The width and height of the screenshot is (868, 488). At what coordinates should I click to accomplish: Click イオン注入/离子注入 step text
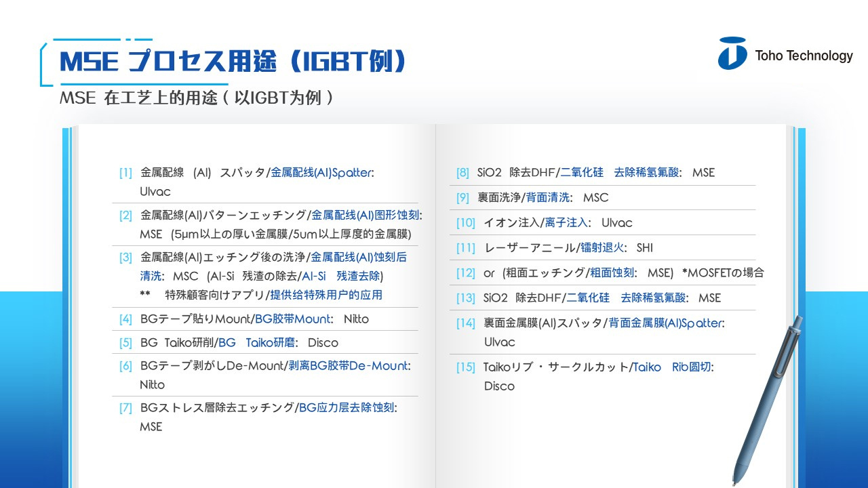point(536,223)
